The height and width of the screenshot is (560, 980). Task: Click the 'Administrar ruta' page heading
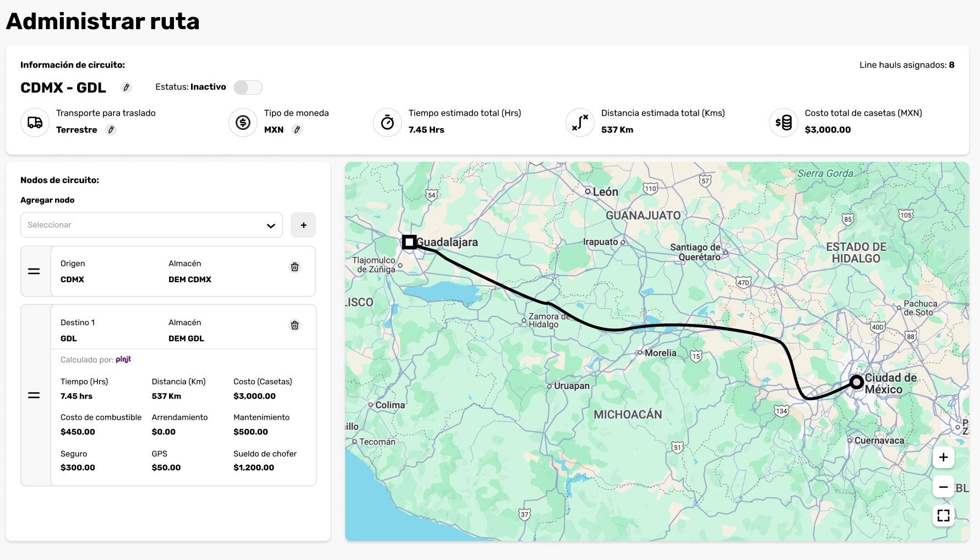(103, 21)
